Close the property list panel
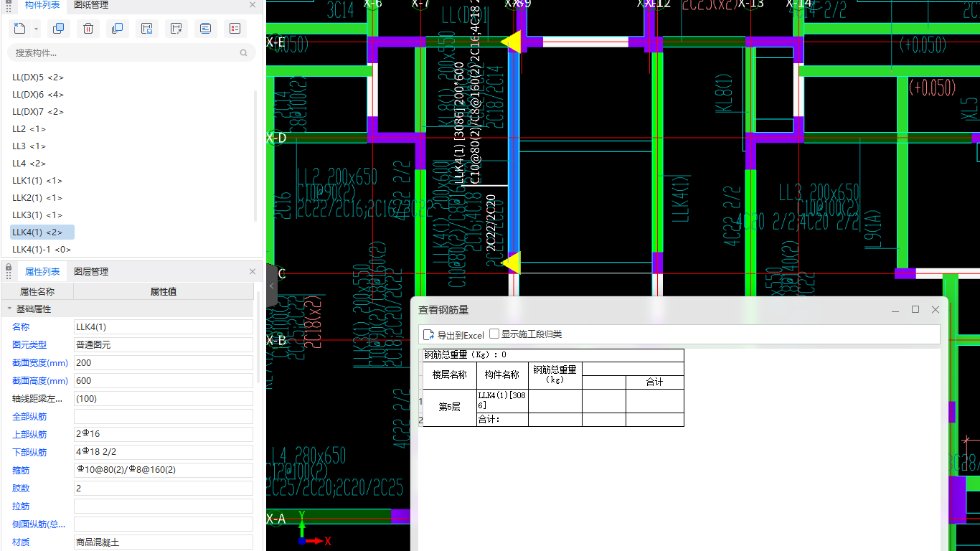The height and width of the screenshot is (551, 980). tap(253, 271)
